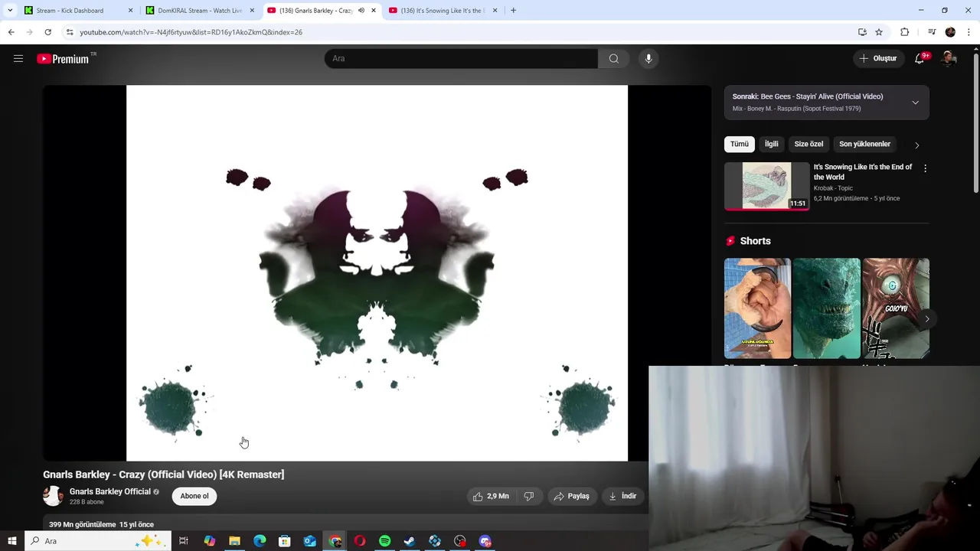Open Chrome three-dot menu
The image size is (980, 551).
pos(969,32)
